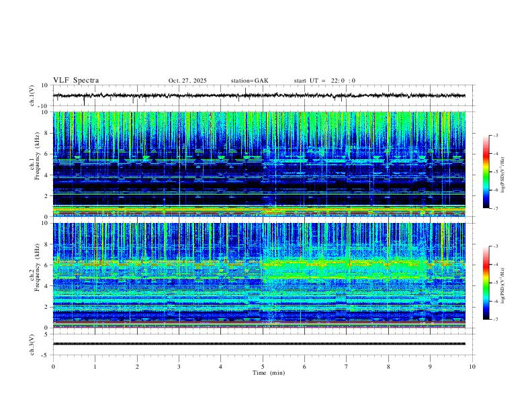This screenshot has width=532, height=411.
Task: Click the "start UT = 22: 0 : 0" text
Action: 324,81
